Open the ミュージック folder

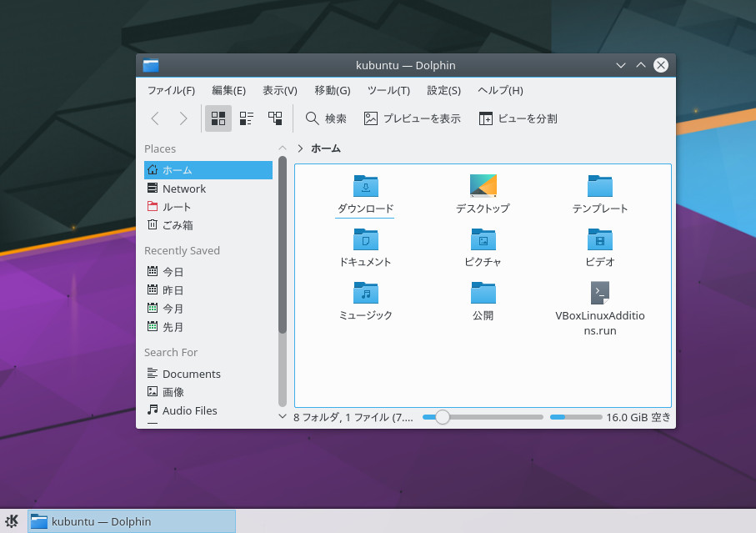coord(364,298)
